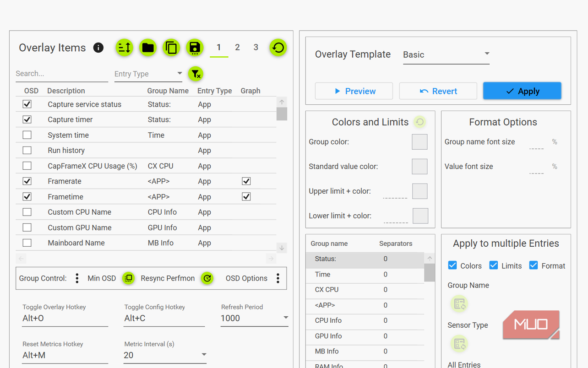Open the Upper limit color swatch
Screen dimensions: 588x368
click(420, 191)
